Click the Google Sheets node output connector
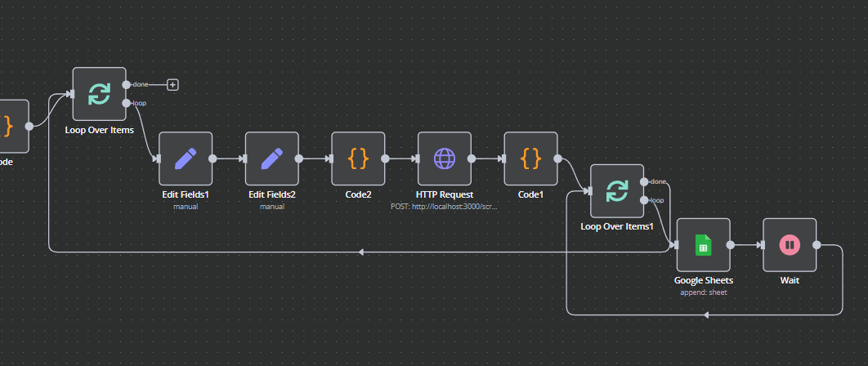 point(730,245)
